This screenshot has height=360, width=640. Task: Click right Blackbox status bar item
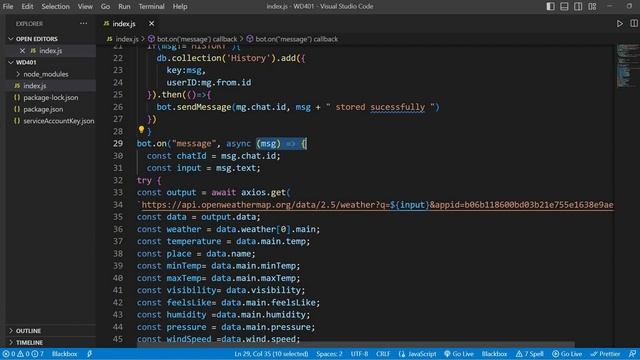pyautogui.click(x=494, y=354)
